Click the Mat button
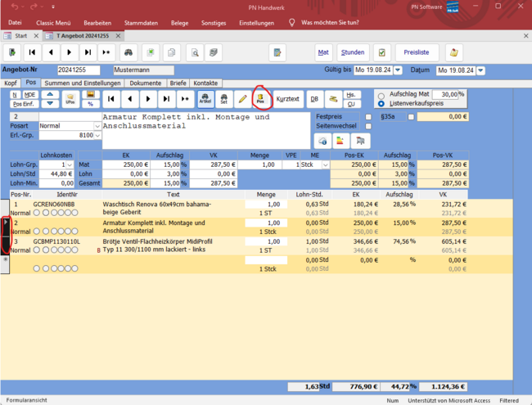 coord(323,52)
